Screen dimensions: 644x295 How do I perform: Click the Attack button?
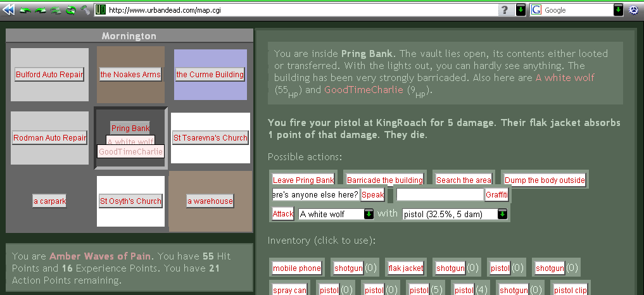click(282, 213)
